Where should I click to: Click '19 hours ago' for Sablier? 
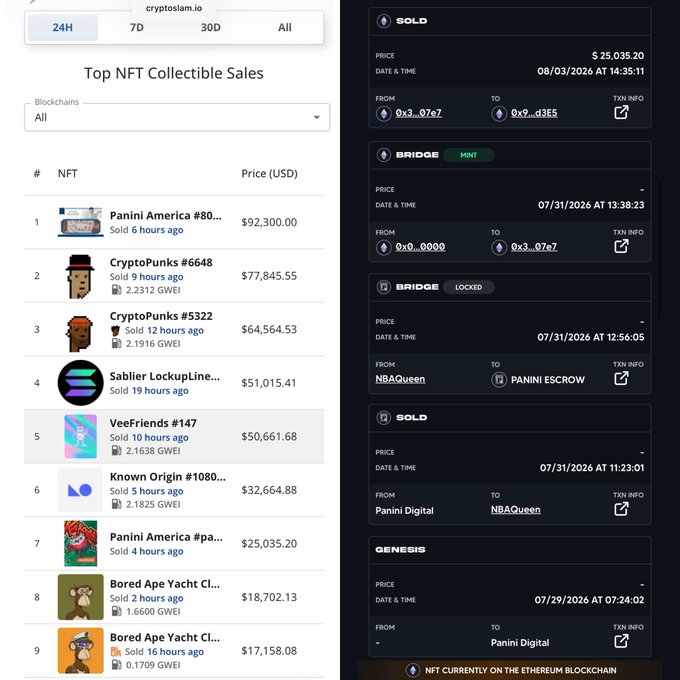(x=160, y=391)
